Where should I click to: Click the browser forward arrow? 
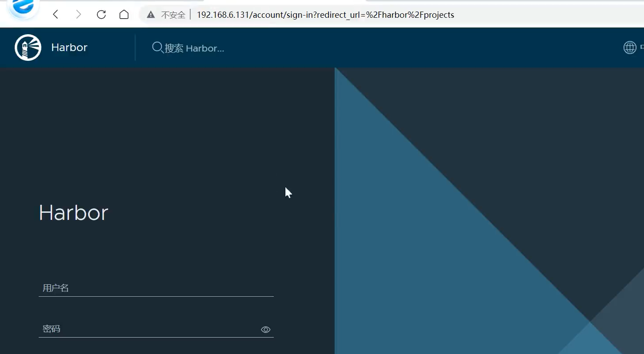pyautogui.click(x=79, y=15)
